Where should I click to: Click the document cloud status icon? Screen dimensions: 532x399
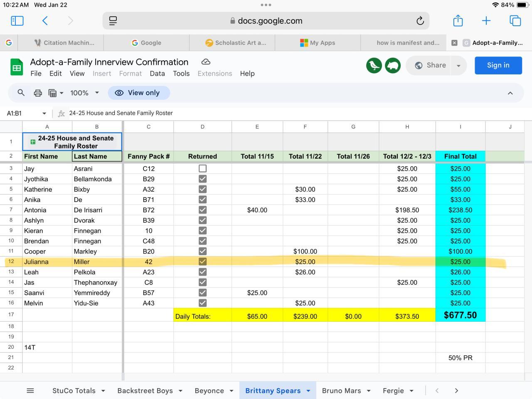tap(206, 62)
